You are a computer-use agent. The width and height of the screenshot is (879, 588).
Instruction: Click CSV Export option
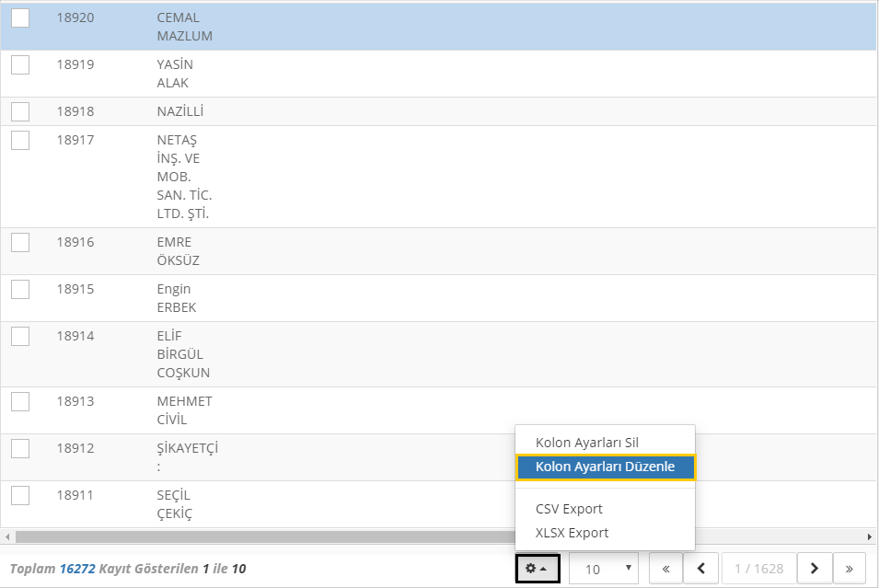click(569, 509)
